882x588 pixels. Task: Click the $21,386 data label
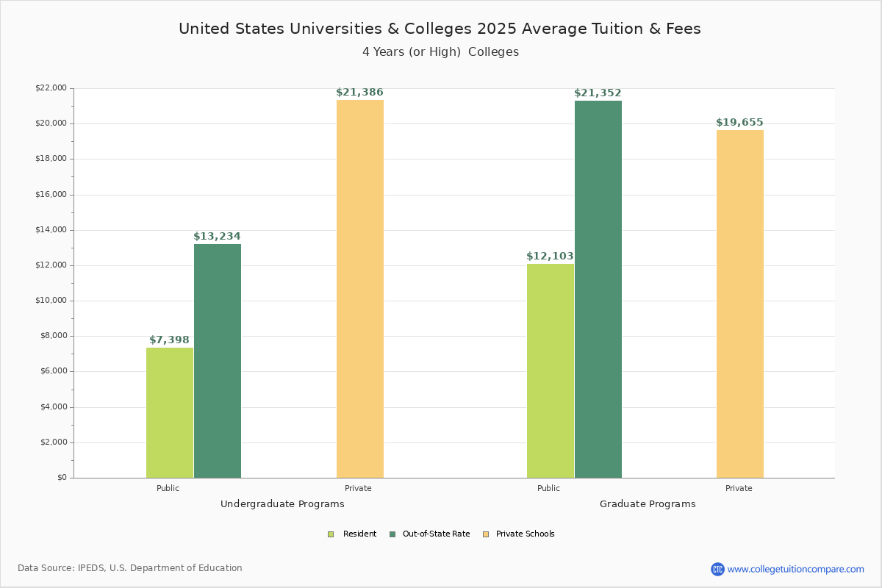tap(359, 93)
